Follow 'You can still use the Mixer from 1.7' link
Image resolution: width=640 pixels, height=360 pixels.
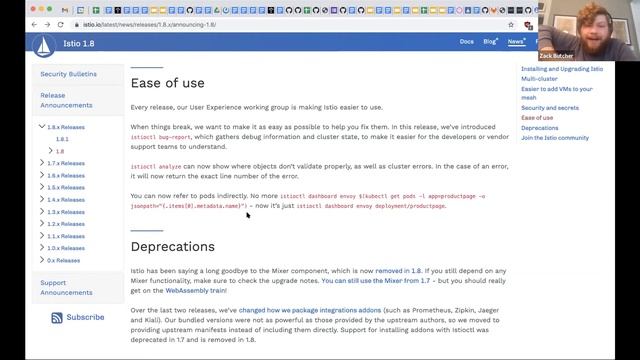pos(376,281)
